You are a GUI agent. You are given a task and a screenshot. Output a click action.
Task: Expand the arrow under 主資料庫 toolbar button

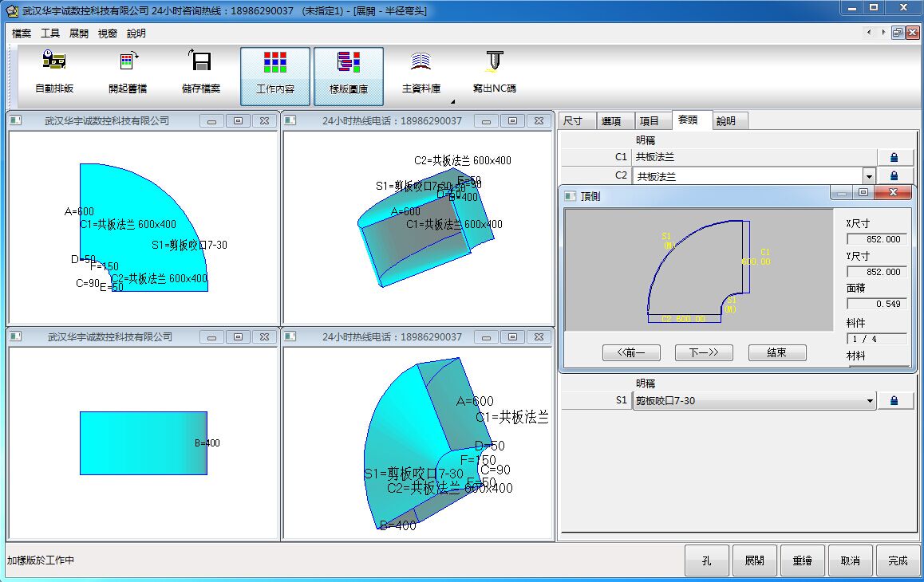coord(452,102)
